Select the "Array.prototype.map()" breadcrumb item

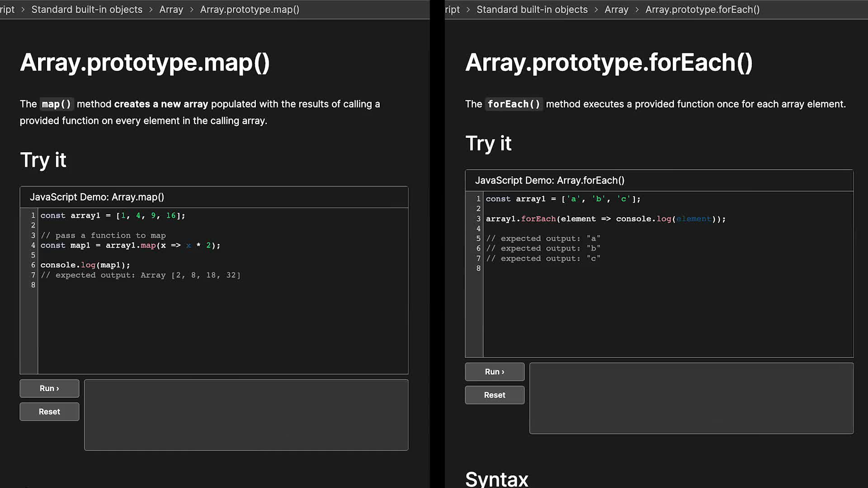(x=249, y=9)
